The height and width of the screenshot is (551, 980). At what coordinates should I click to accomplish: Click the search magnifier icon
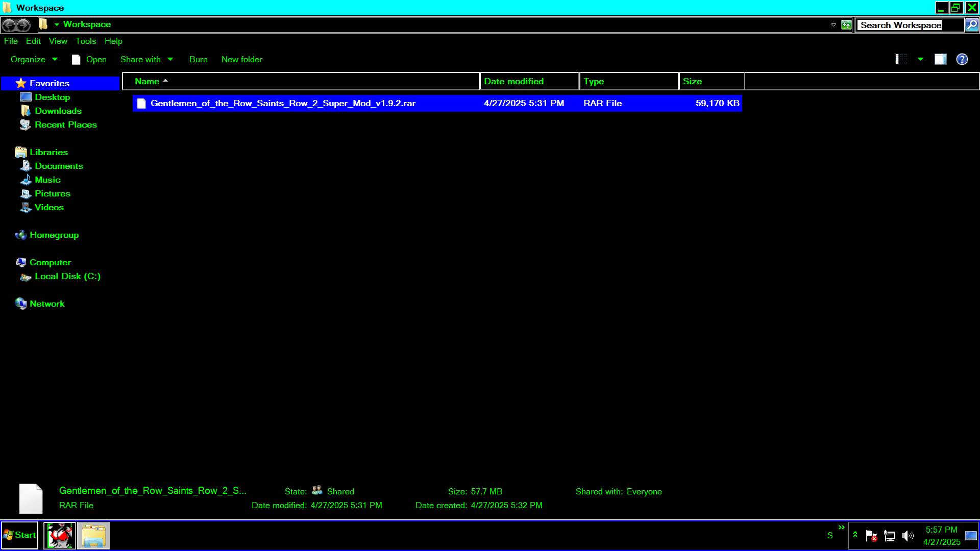click(x=972, y=25)
